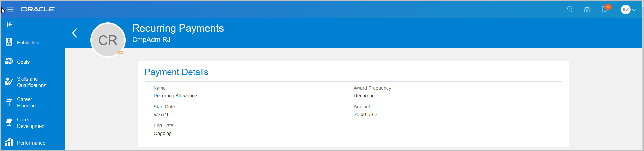Open Public Info in sidebar

point(28,43)
